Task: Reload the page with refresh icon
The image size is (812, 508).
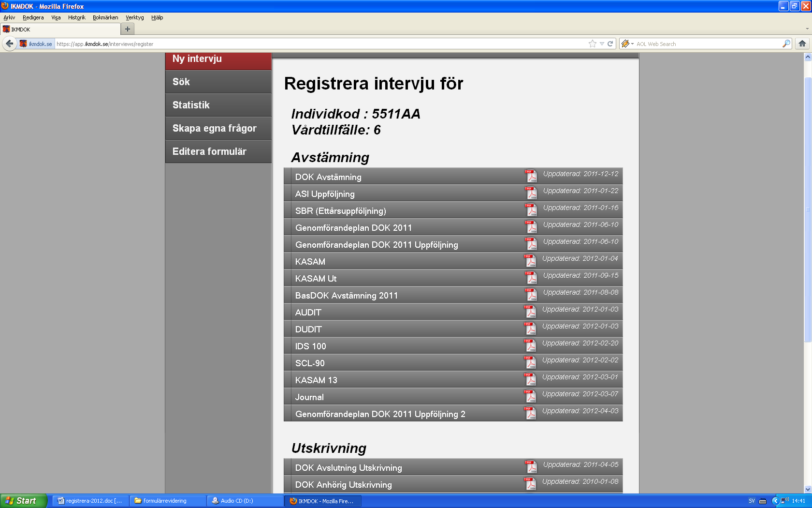Action: pyautogui.click(x=610, y=44)
